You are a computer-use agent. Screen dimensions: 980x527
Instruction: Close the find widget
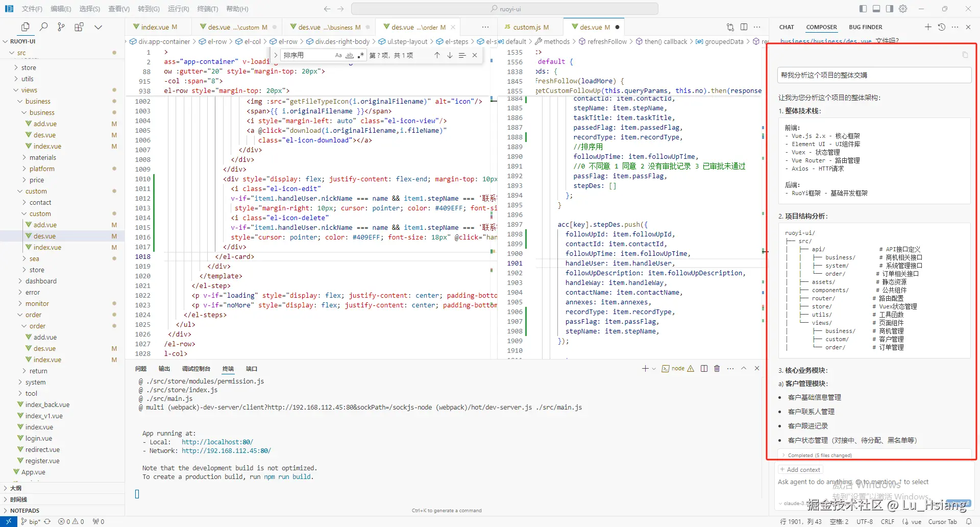click(x=475, y=55)
